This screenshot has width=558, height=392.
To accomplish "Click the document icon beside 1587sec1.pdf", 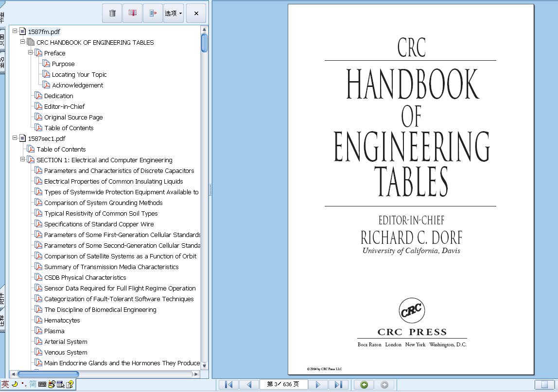I will coord(23,138).
